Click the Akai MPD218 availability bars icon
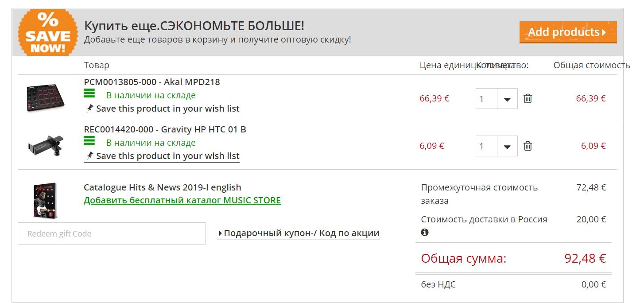 tap(89, 93)
